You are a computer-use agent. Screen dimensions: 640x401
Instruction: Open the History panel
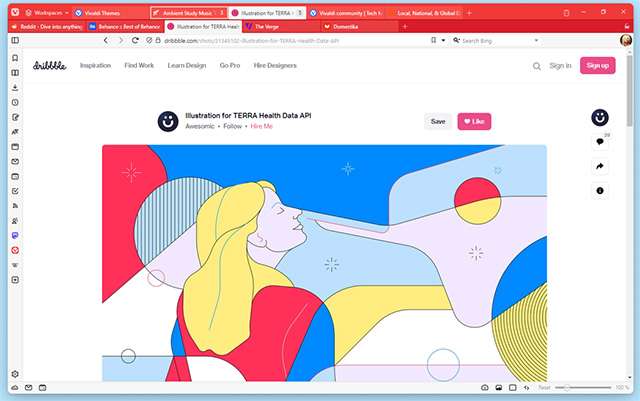[x=15, y=102]
